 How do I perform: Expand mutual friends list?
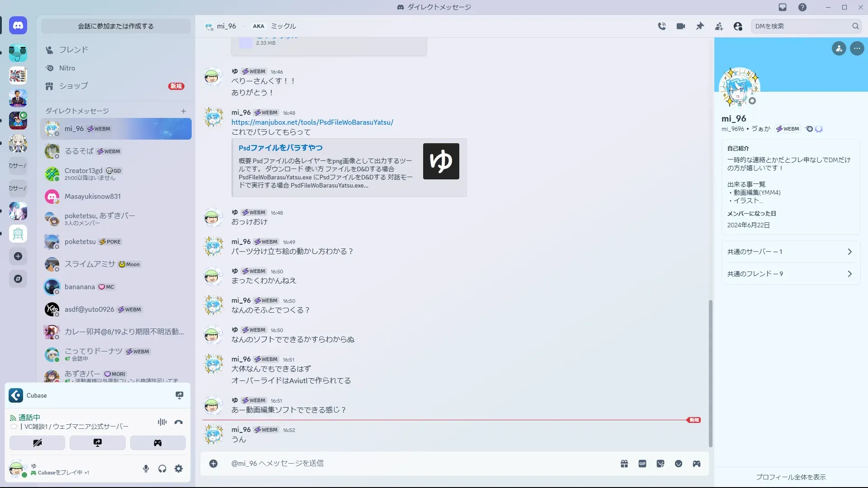tap(790, 274)
